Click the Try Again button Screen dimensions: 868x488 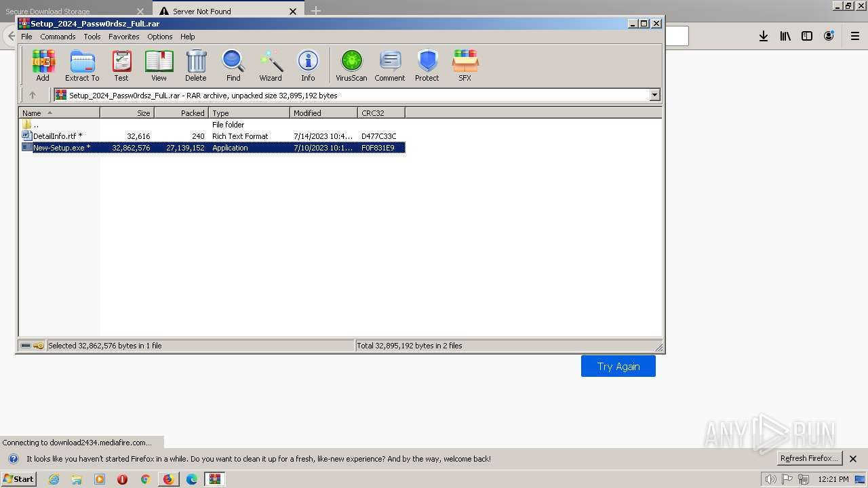pos(618,366)
